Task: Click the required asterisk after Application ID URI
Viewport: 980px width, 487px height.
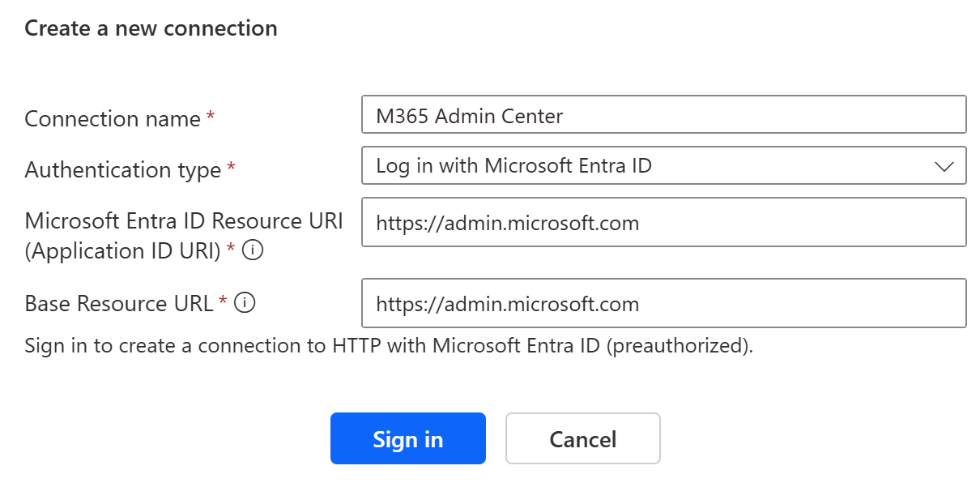Action: tap(231, 250)
